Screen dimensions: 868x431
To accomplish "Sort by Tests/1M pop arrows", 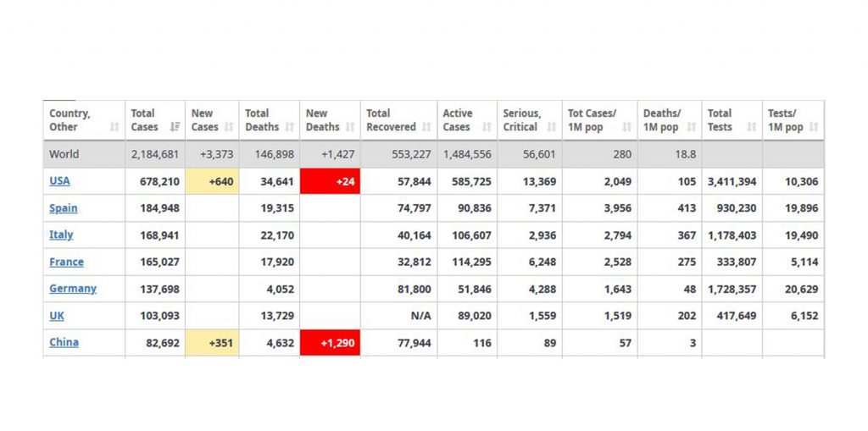I will [x=814, y=128].
